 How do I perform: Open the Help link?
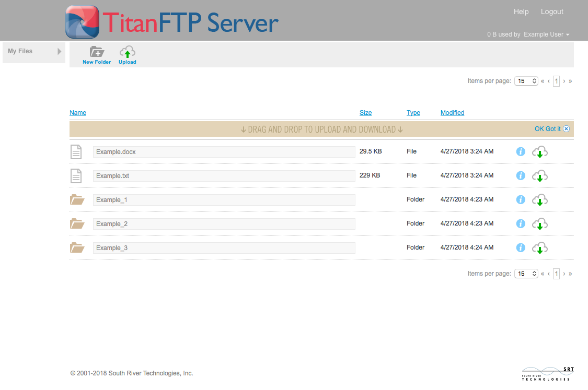521,11
